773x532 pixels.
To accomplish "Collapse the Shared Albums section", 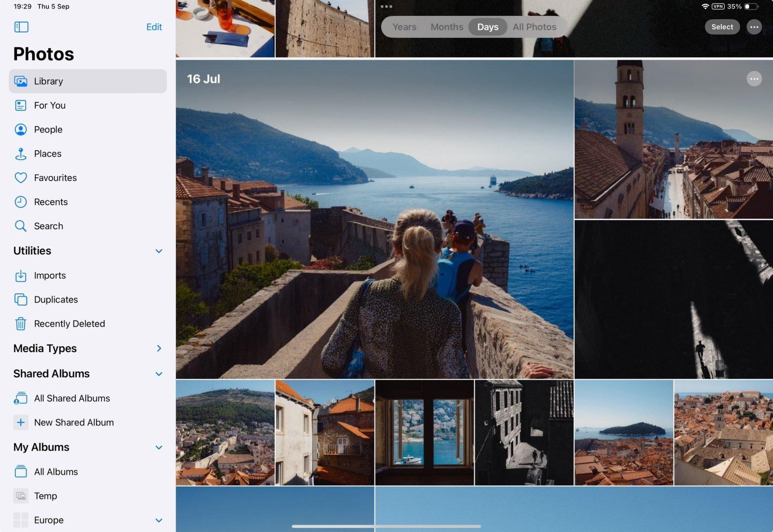I will (159, 374).
